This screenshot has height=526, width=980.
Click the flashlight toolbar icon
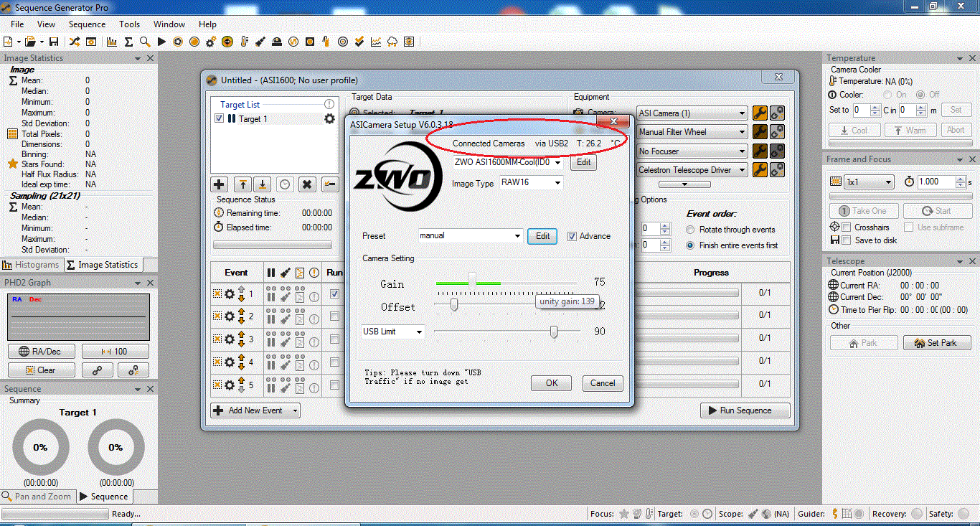coord(260,42)
